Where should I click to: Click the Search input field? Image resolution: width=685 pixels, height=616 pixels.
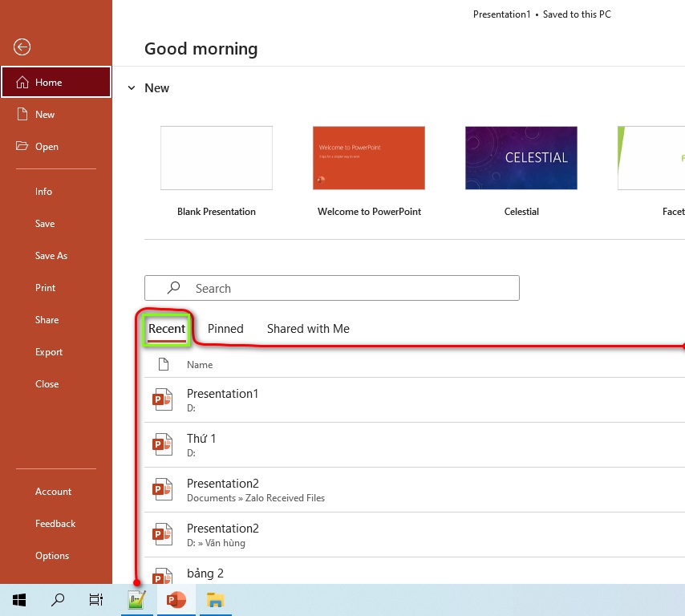332,288
